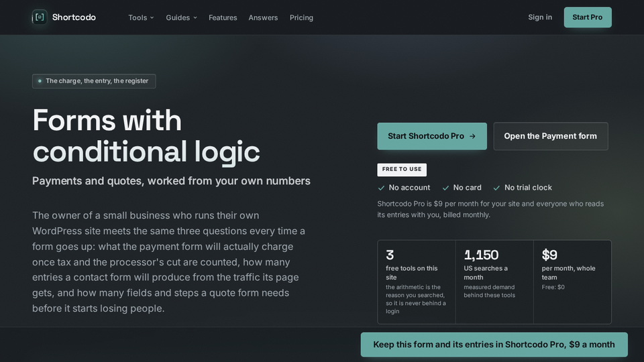The width and height of the screenshot is (644, 362).
Task: Click the green dot in the tagline pill
Action: (x=40, y=81)
